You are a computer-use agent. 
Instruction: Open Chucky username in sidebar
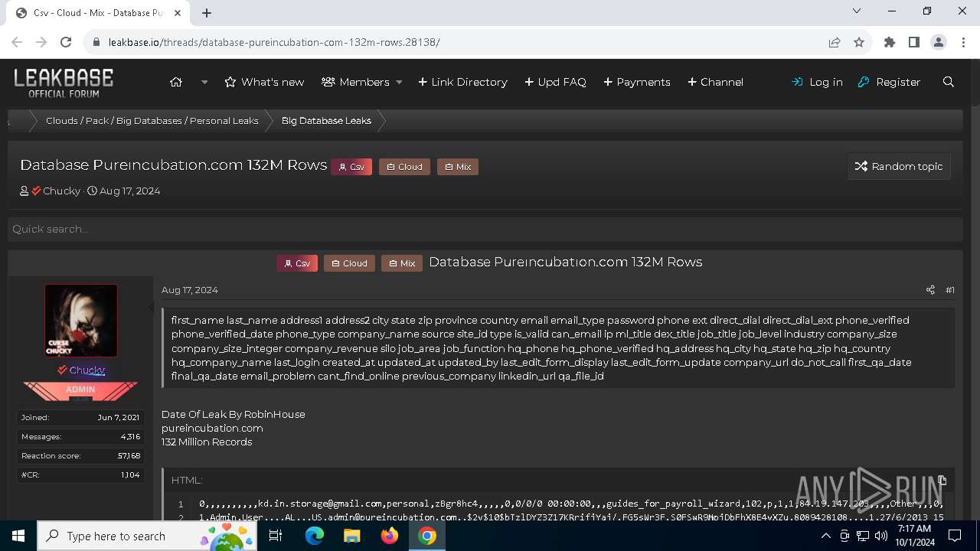click(x=87, y=370)
